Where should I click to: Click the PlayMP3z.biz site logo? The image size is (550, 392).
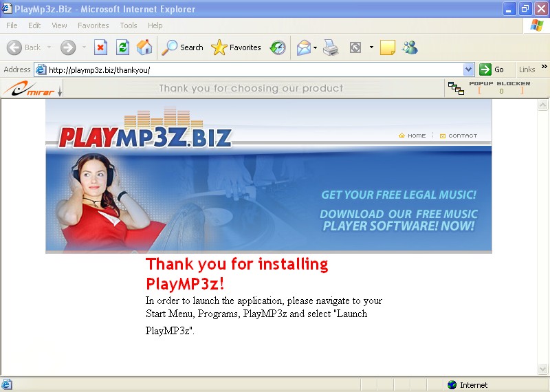[x=146, y=129]
